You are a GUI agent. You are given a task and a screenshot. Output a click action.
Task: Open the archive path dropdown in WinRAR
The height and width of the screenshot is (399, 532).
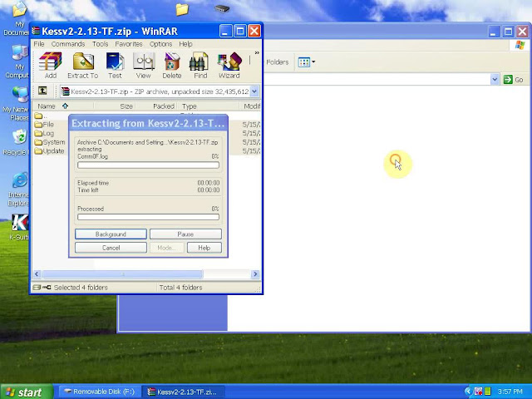(254, 91)
